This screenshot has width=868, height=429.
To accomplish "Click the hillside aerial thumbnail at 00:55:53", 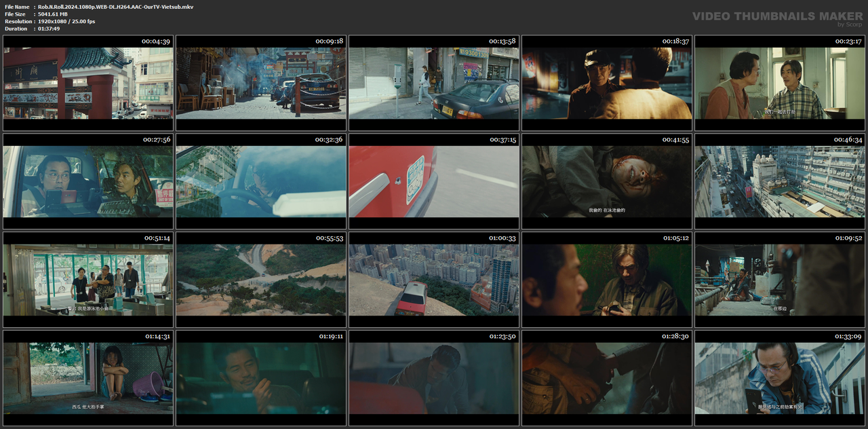I will (261, 280).
